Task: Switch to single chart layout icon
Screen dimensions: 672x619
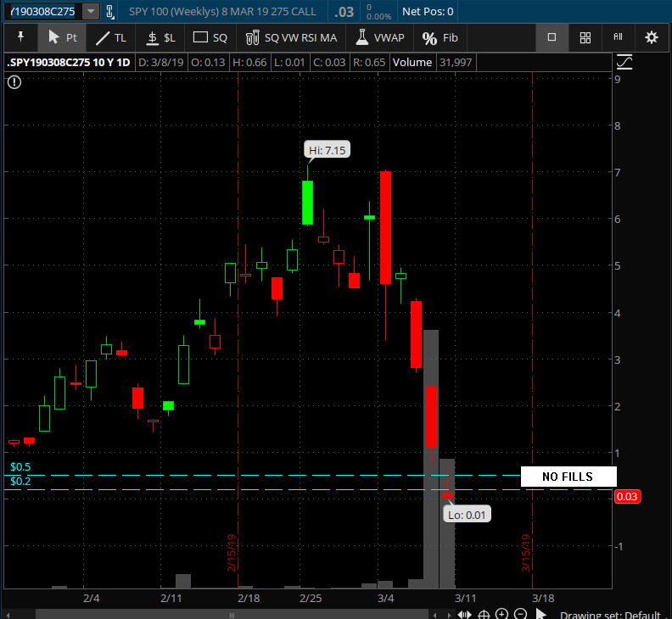Action: pyautogui.click(x=552, y=37)
